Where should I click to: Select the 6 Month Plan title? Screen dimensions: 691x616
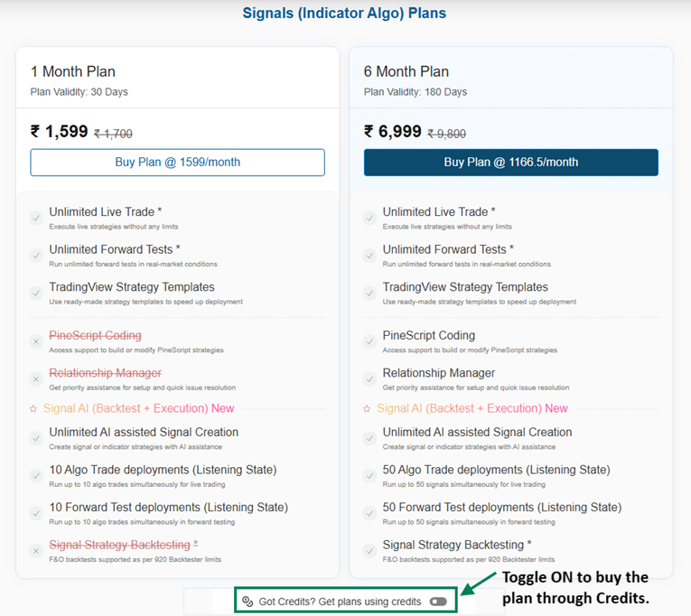406,71
